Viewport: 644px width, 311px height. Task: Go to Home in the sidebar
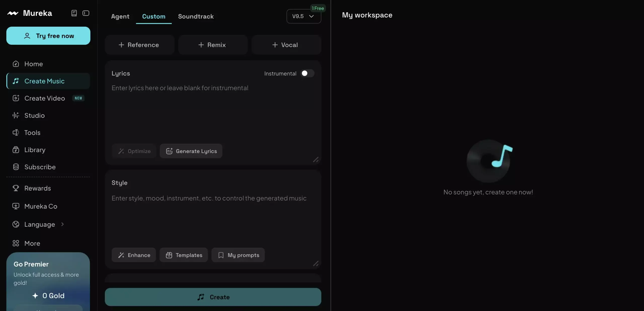click(48, 64)
